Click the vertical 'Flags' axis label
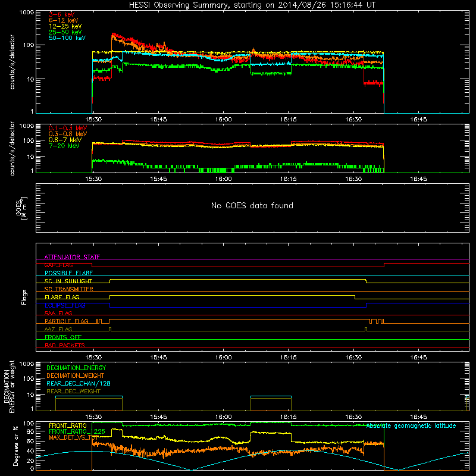This screenshot has height=476, width=476. tap(24, 297)
